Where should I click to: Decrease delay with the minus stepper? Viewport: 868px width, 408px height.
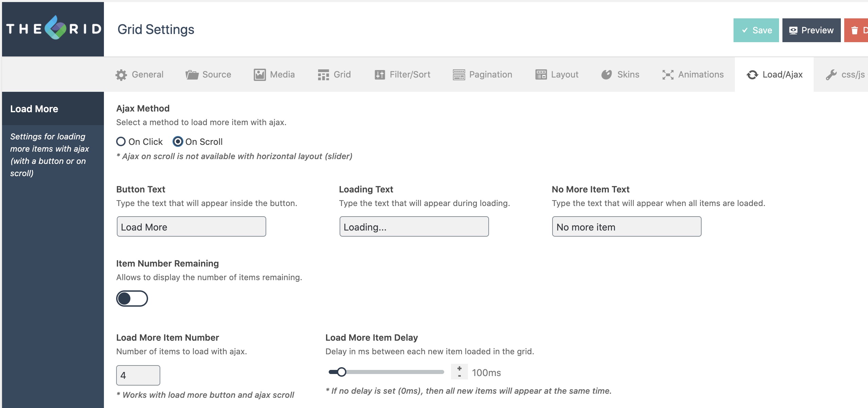459,376
